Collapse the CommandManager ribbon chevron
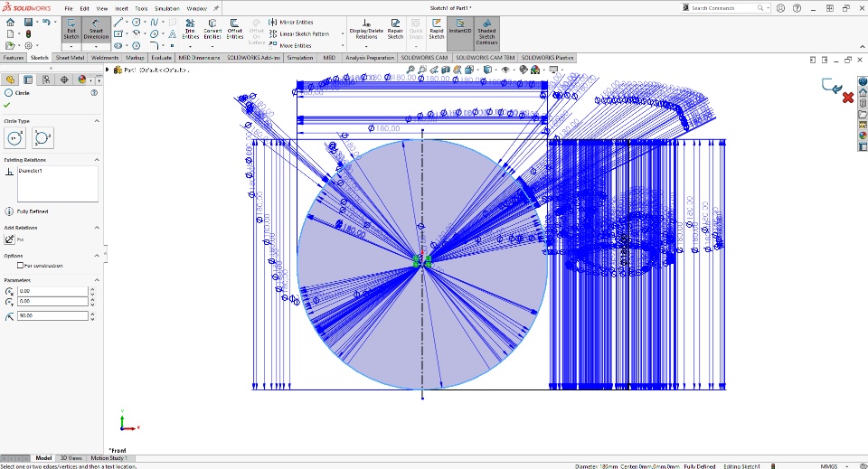868x469 pixels. (x=862, y=46)
